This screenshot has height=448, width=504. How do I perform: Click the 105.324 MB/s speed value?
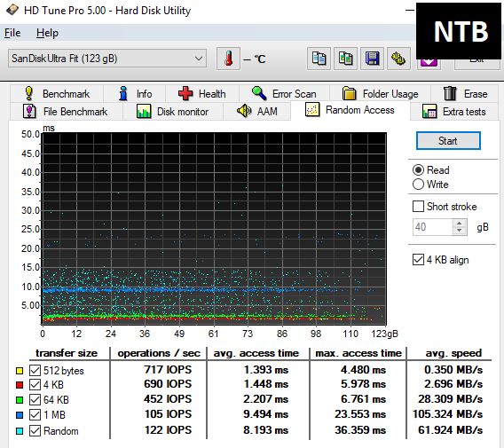pyautogui.click(x=448, y=414)
